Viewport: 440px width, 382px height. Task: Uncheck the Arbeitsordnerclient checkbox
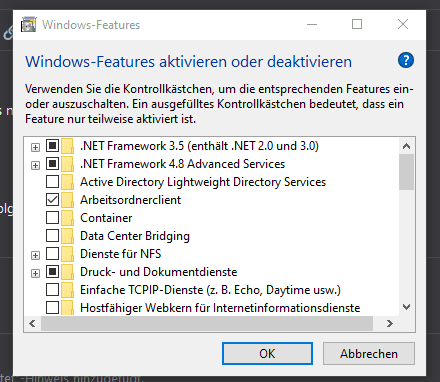click(x=52, y=200)
